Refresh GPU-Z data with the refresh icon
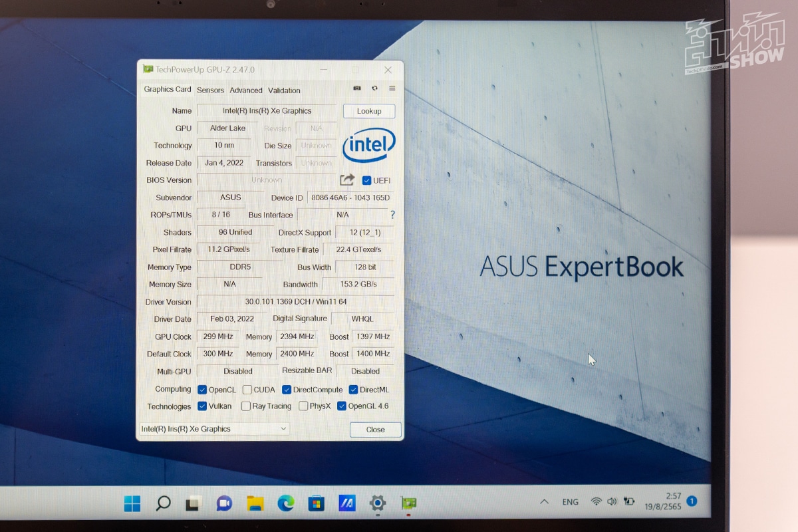 click(x=375, y=88)
